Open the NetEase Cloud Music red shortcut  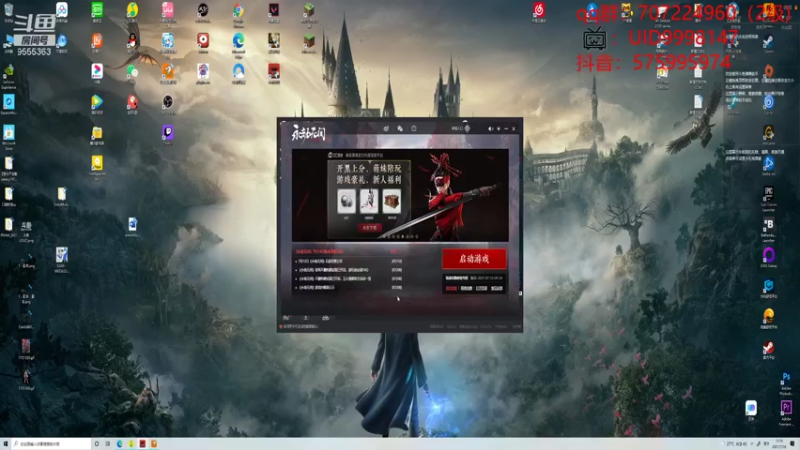tap(539, 12)
